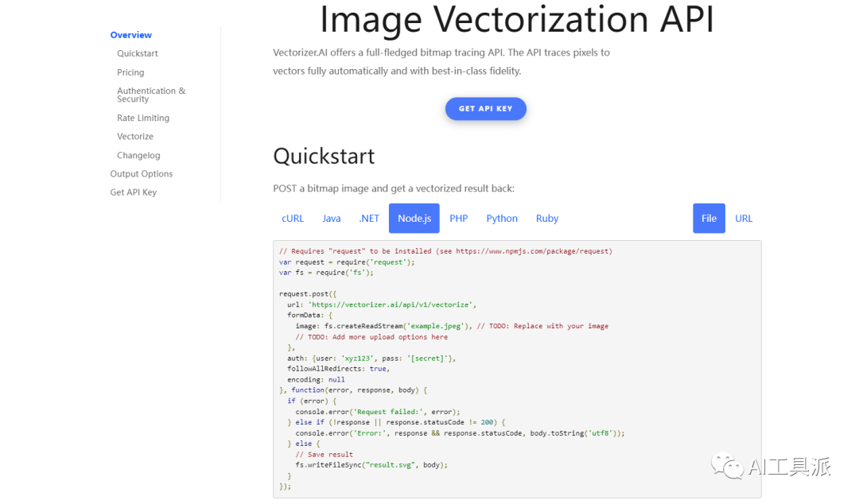The width and height of the screenshot is (859, 504).
Task: Switch to the Python tab
Action: pos(502,219)
